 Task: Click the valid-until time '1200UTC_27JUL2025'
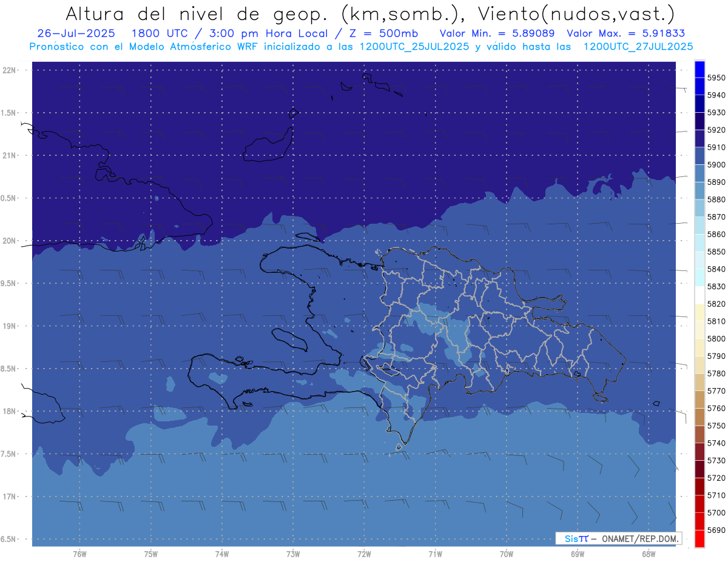coord(638,46)
